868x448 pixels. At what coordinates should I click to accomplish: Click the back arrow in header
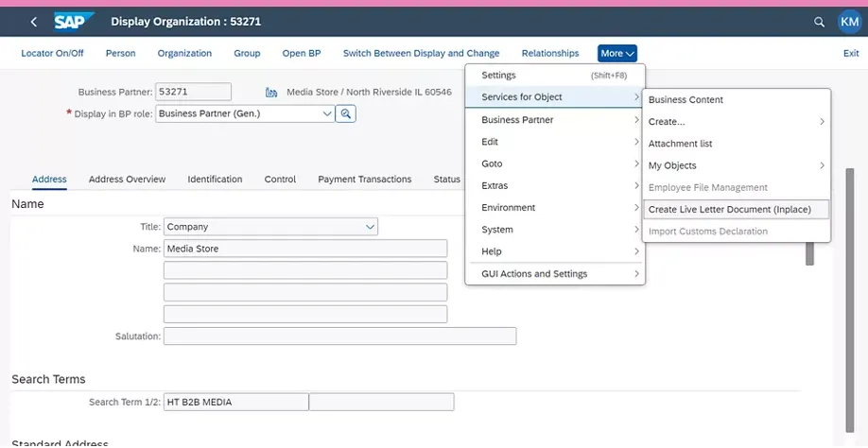tap(34, 21)
